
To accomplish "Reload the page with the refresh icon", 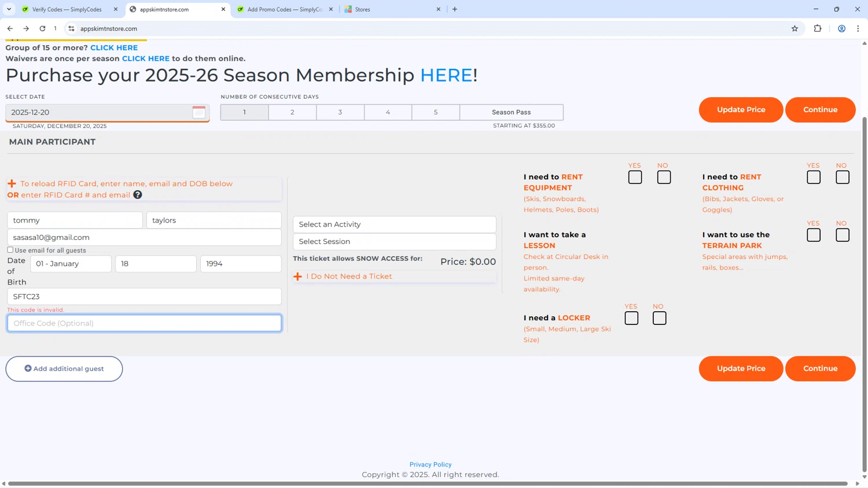I will 42,28.
